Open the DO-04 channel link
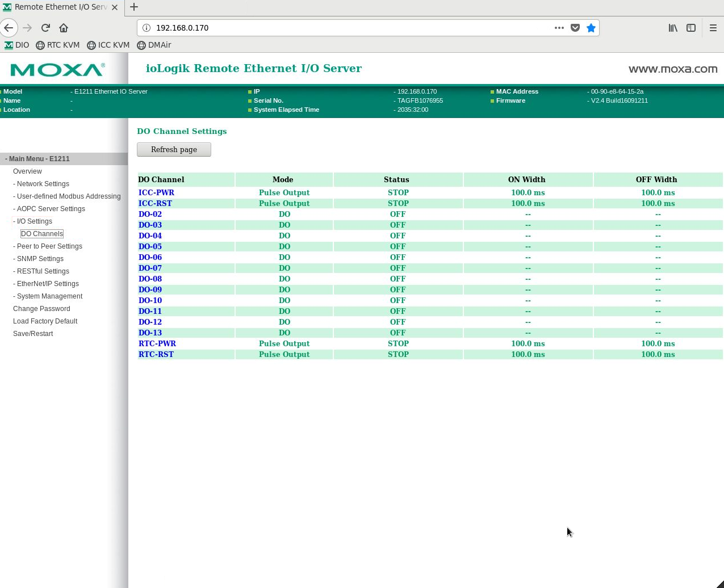 pos(150,236)
